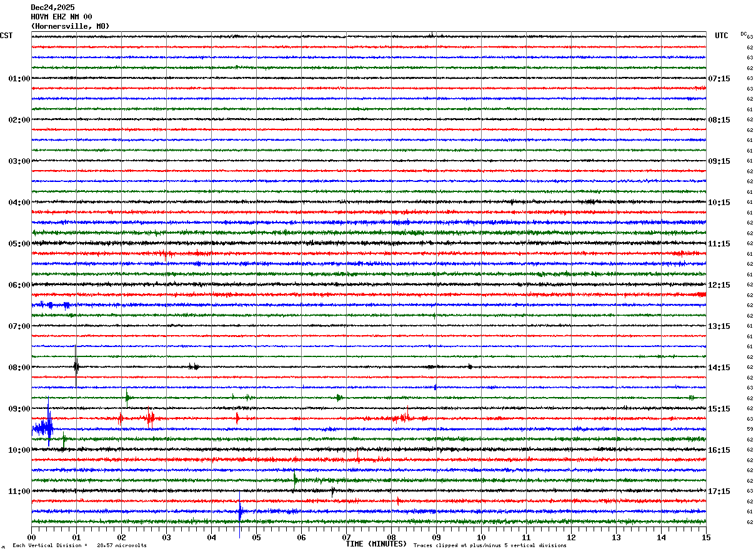Select the 02:00 CST time label

(19, 120)
